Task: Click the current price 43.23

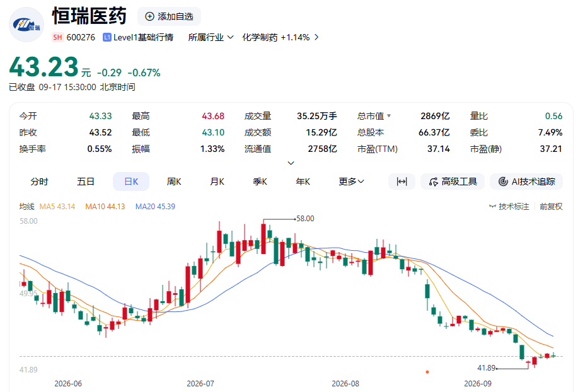Action: point(44,67)
